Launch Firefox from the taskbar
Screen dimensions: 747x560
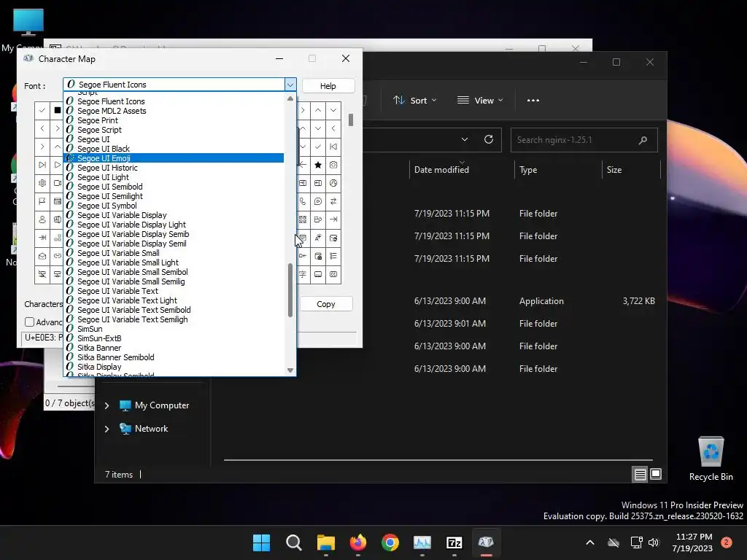pyautogui.click(x=357, y=542)
